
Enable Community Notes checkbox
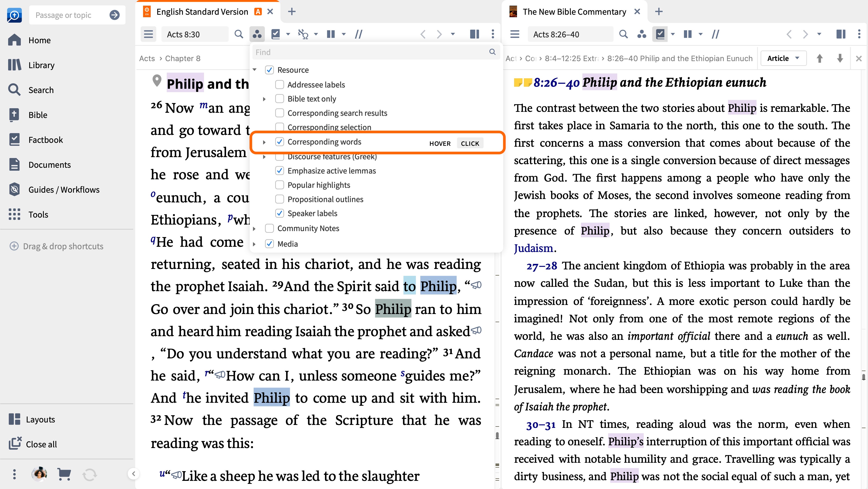[x=269, y=228]
